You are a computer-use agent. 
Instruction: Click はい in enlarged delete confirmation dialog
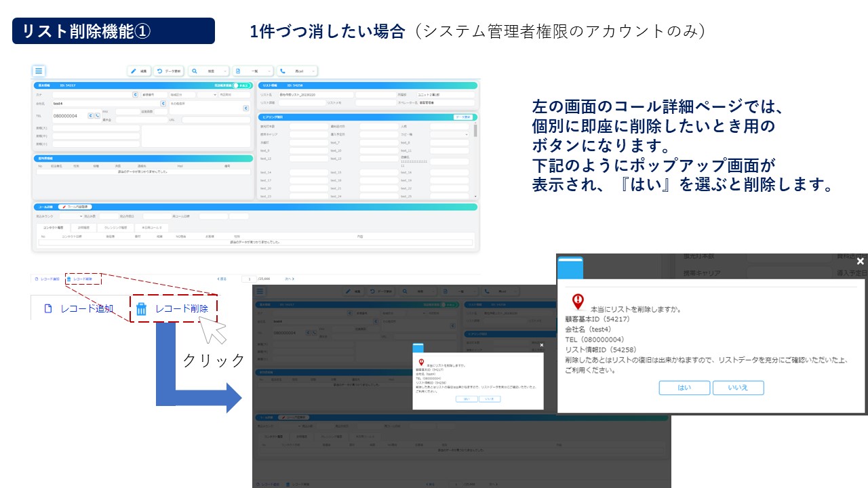684,388
